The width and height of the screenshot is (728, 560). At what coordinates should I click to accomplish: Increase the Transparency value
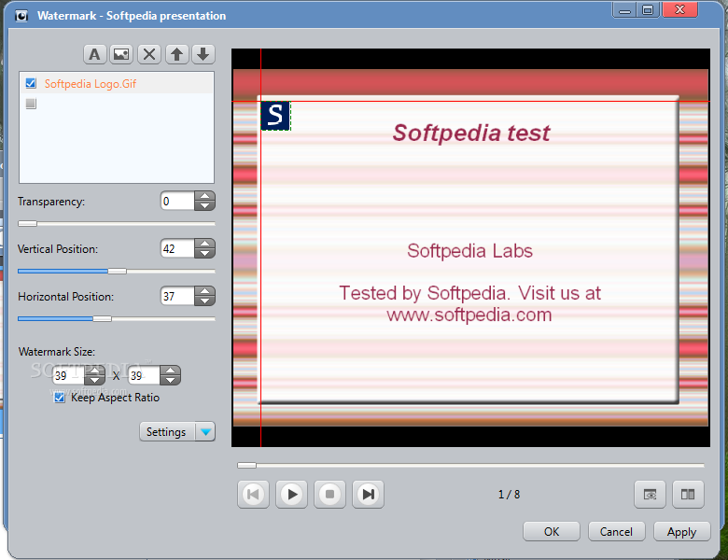[204, 196]
